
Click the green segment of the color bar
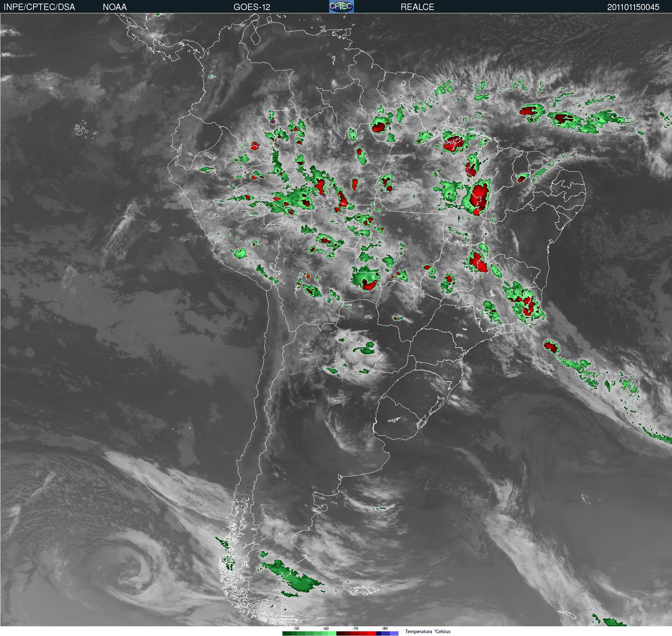(x=309, y=633)
